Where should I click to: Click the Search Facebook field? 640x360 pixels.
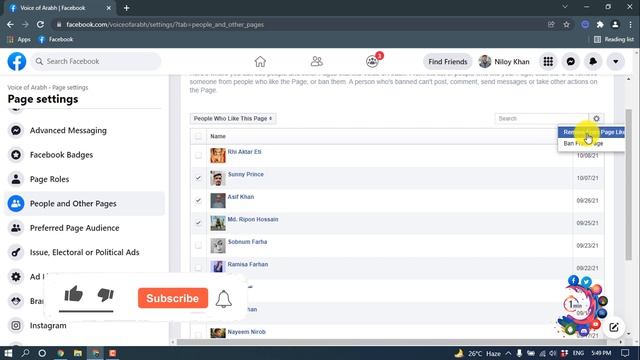[x=96, y=62]
